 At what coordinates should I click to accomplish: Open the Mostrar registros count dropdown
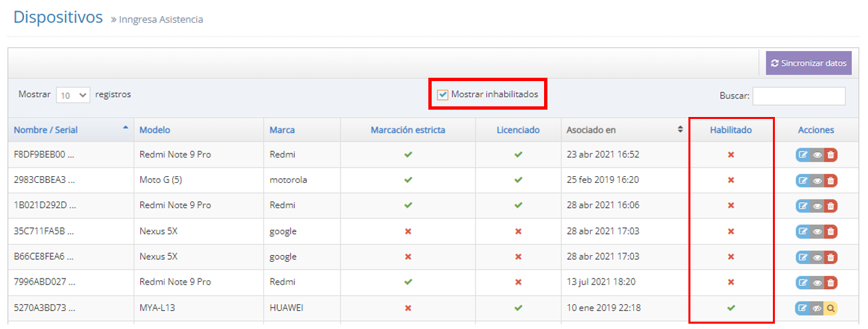(x=73, y=95)
